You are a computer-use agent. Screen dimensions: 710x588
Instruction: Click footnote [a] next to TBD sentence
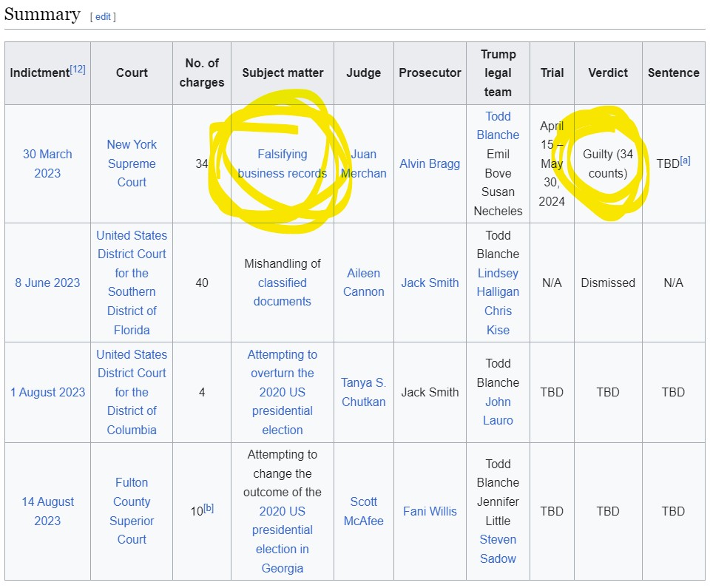[x=685, y=160]
